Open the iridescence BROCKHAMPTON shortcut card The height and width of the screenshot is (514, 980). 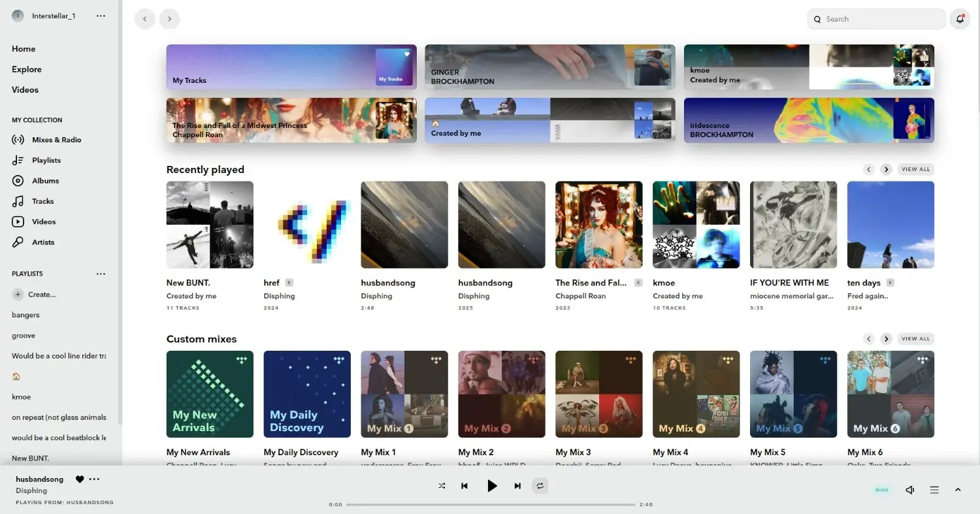click(x=809, y=120)
